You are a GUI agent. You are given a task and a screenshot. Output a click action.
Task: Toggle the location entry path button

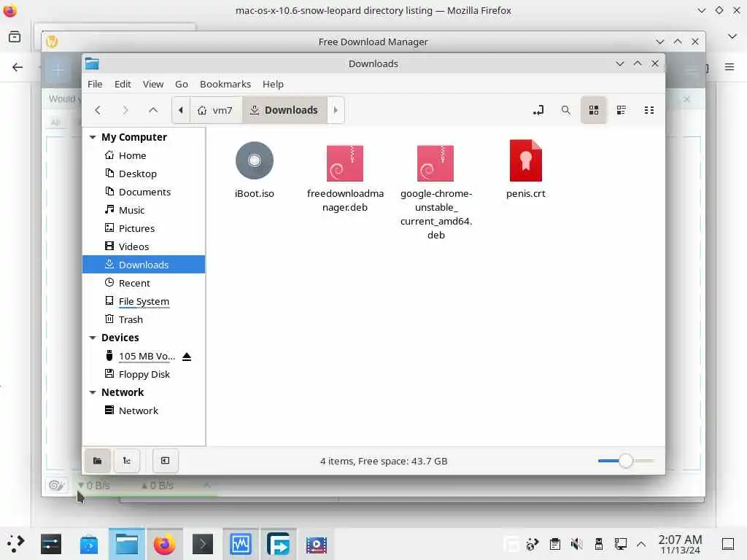(x=538, y=110)
